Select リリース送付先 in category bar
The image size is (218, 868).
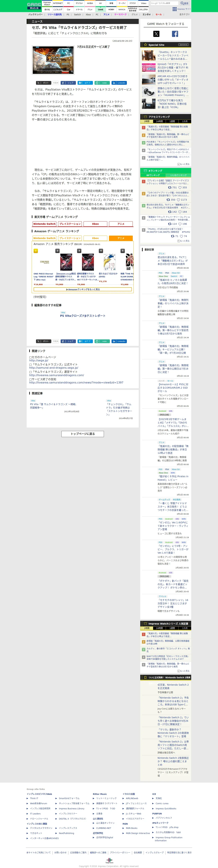click(54, 15)
